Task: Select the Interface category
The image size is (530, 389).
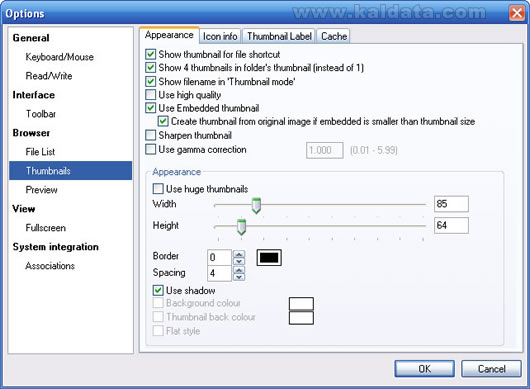Action: click(x=33, y=95)
